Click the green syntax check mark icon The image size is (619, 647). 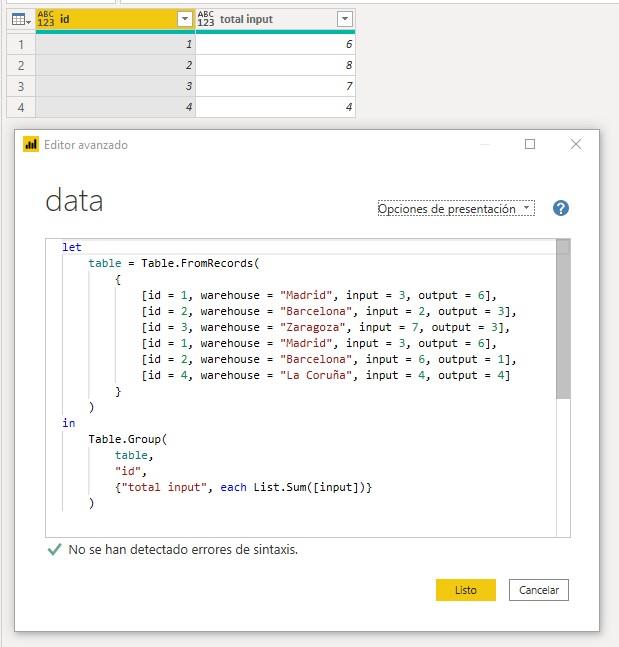point(54,550)
